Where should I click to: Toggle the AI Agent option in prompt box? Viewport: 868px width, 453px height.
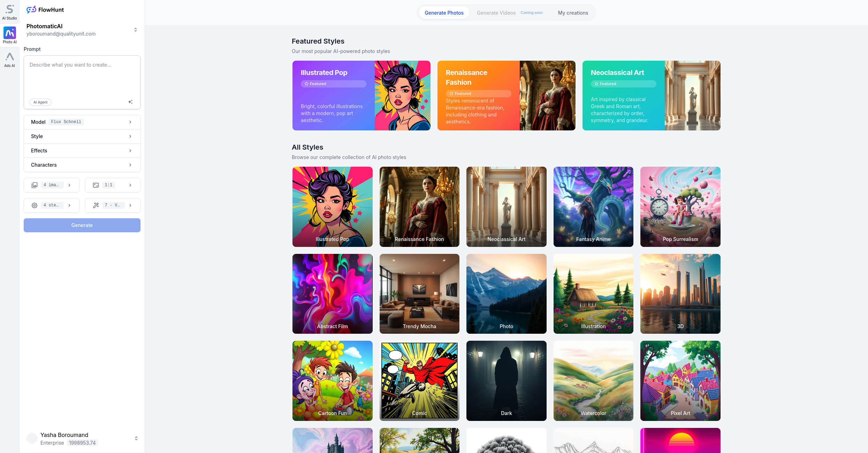tap(40, 102)
